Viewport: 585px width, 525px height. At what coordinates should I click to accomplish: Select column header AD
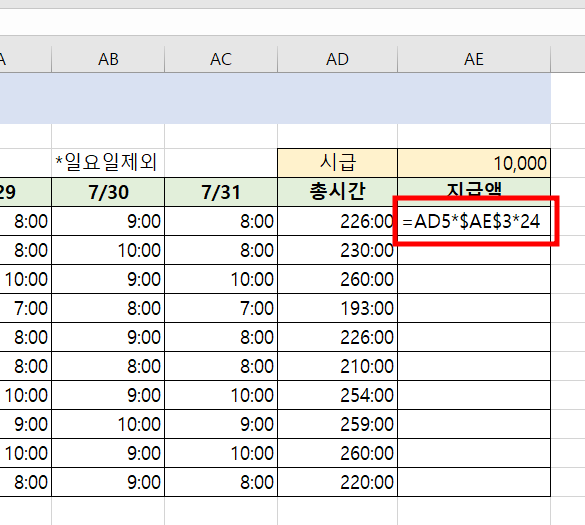(337, 59)
